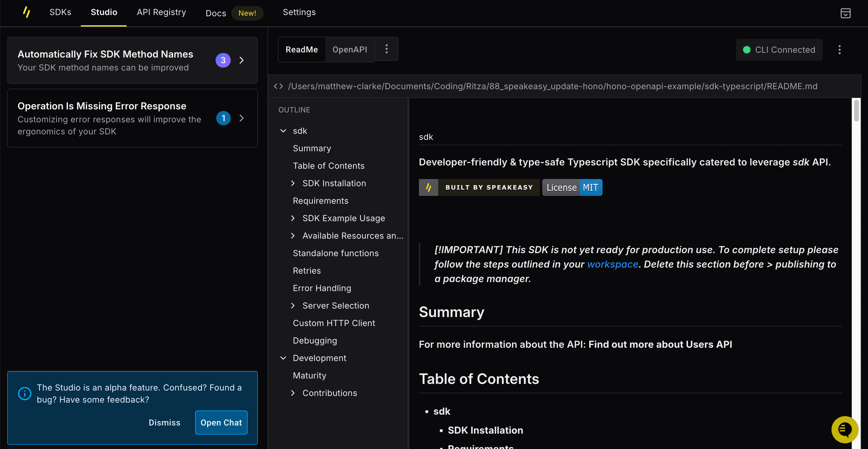The height and width of the screenshot is (449, 868).
Task: Dismiss the alpha feature notice
Action: (x=164, y=422)
